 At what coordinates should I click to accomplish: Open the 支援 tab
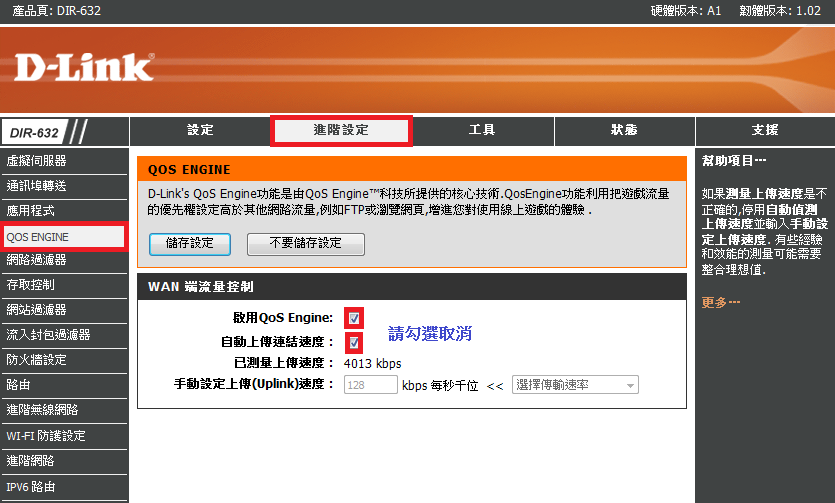(765, 130)
